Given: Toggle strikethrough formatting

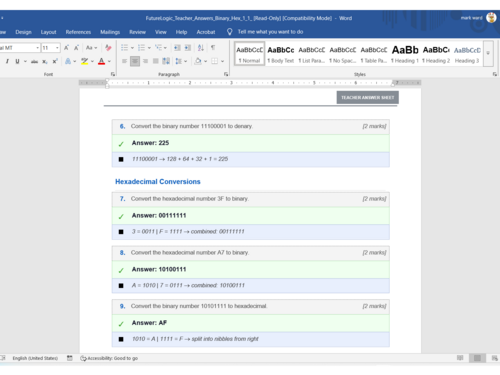Looking at the screenshot, I should [34, 61].
